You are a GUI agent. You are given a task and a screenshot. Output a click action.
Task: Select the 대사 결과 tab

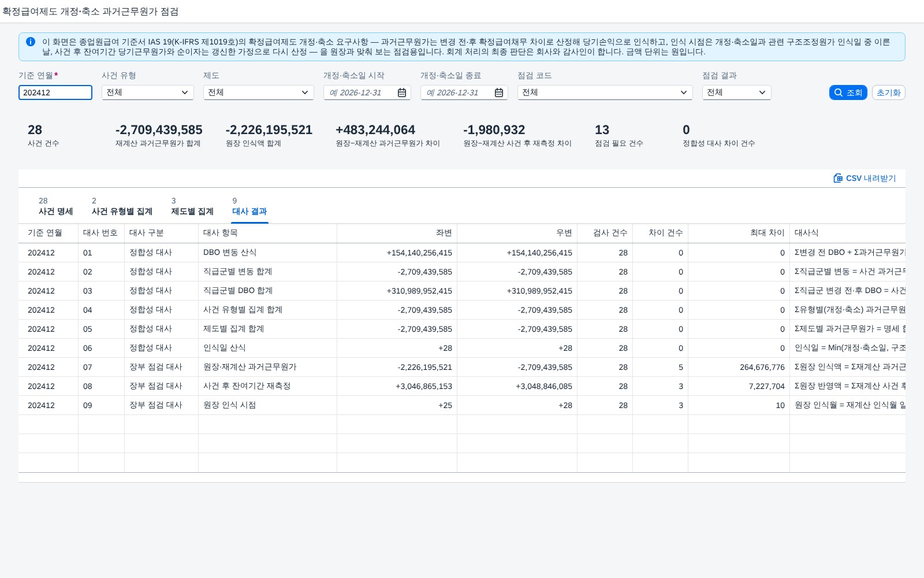coord(249,206)
